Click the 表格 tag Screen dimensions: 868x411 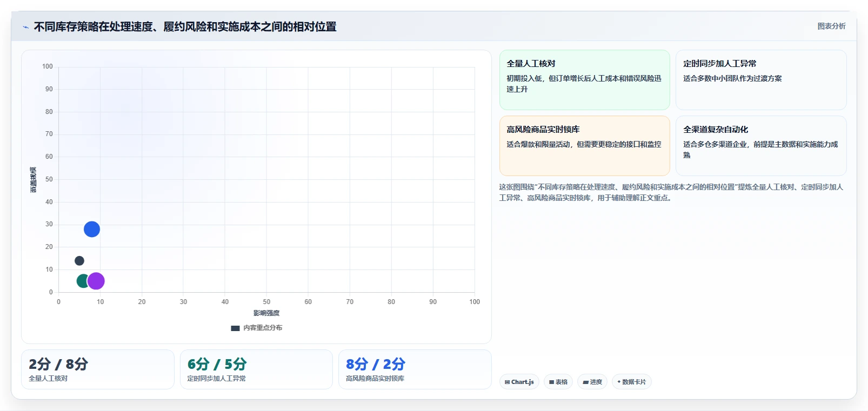(x=558, y=382)
